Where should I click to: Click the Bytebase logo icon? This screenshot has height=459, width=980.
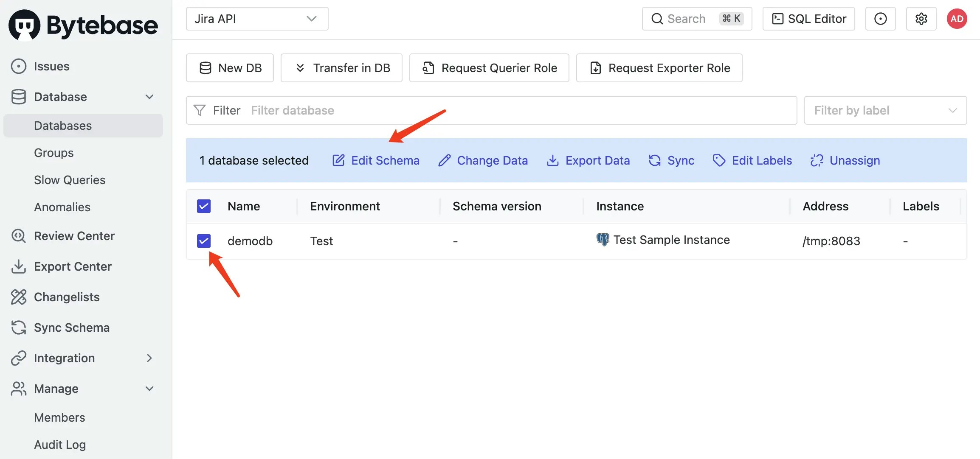24,25
